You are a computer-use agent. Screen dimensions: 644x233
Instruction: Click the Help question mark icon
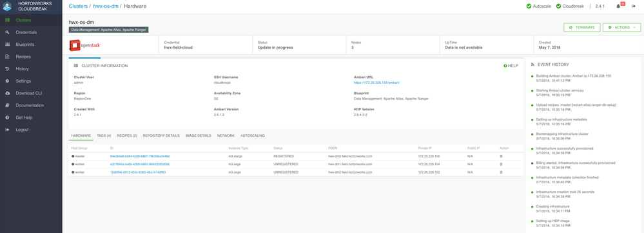point(505,66)
